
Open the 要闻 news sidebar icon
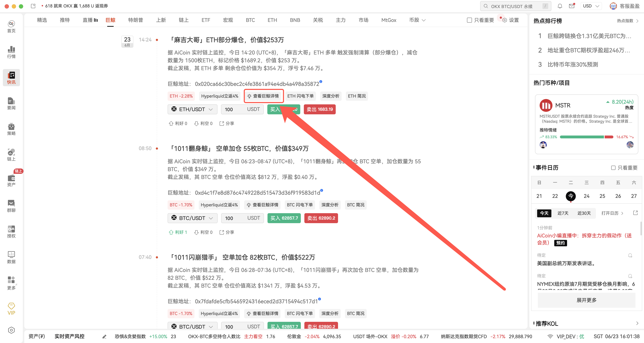click(11, 103)
